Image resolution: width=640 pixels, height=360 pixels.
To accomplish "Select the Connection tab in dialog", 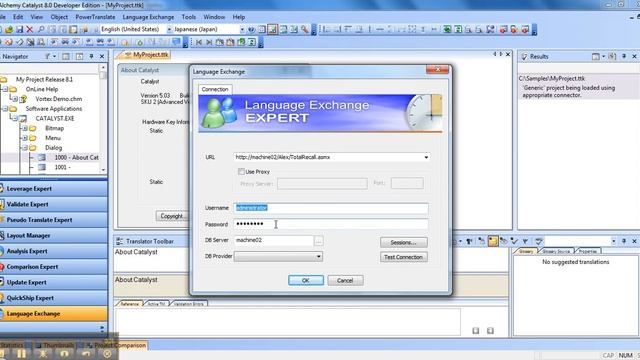I will [x=215, y=89].
